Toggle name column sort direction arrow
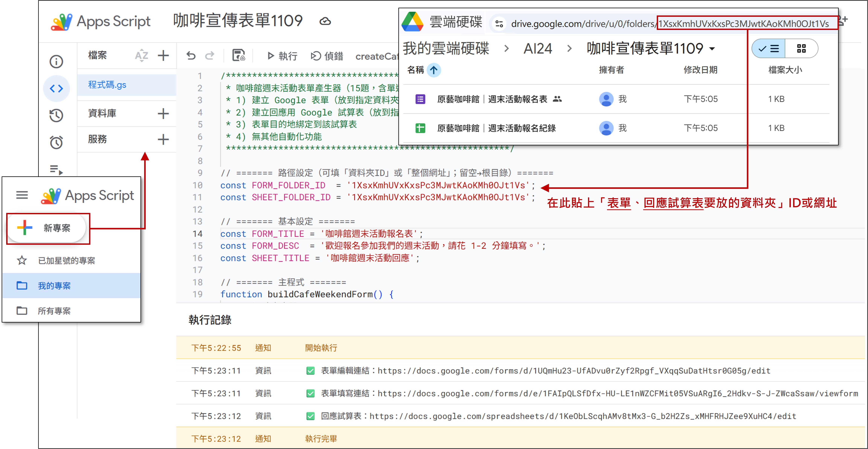The height and width of the screenshot is (449, 868). (x=434, y=70)
